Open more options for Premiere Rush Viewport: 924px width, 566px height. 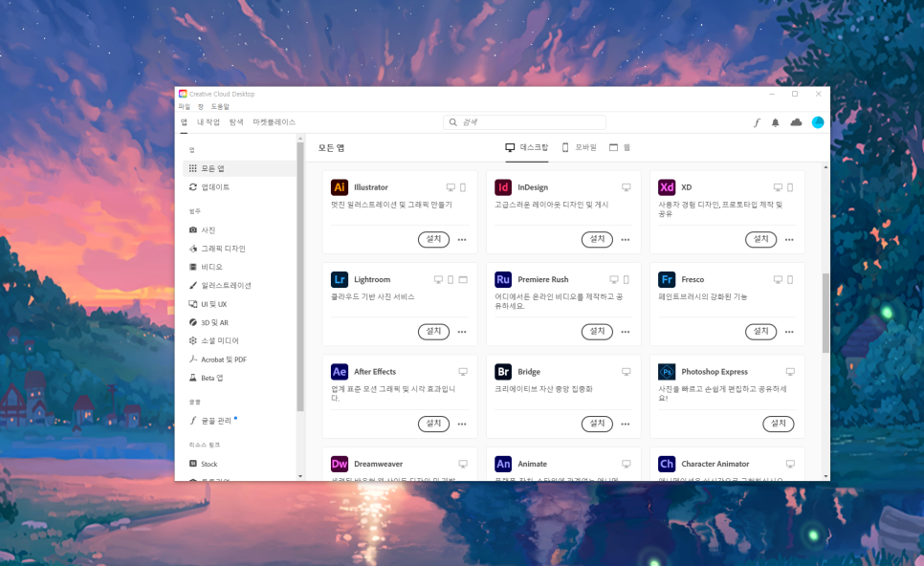pos(626,332)
